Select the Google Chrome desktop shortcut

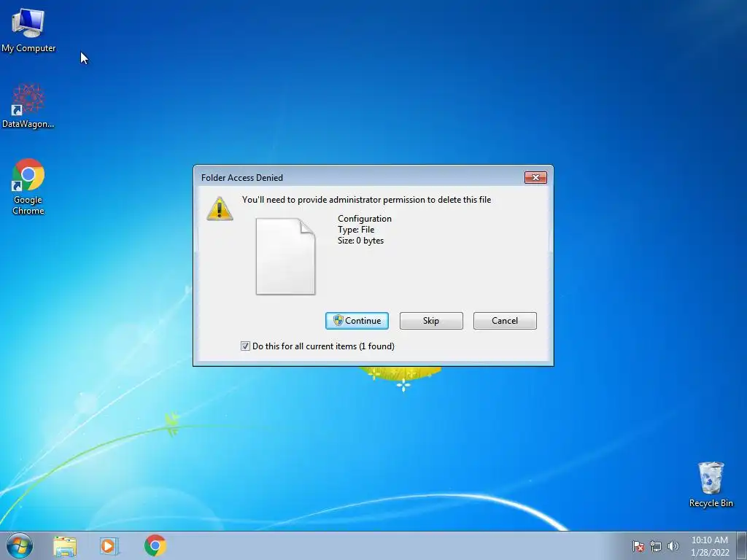(x=28, y=186)
